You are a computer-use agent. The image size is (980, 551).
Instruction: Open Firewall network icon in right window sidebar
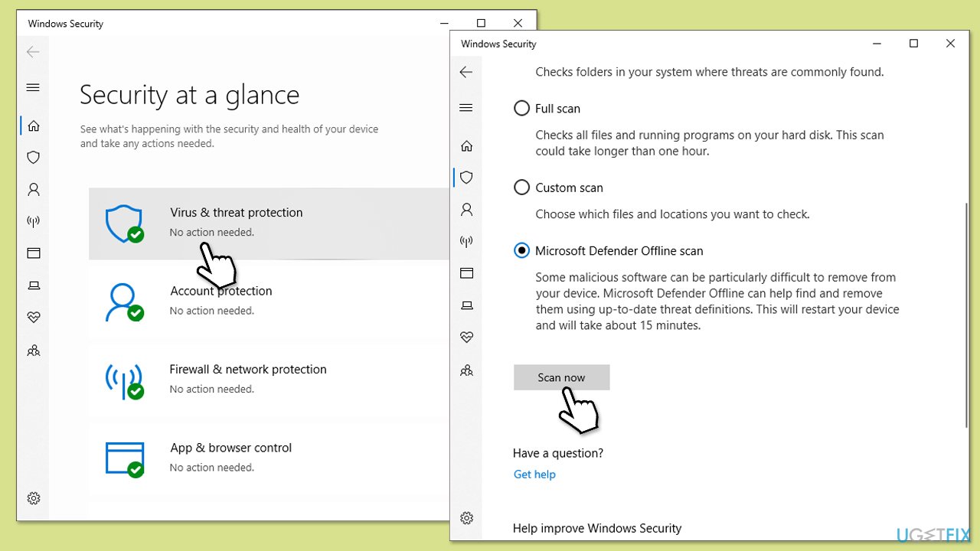466,242
